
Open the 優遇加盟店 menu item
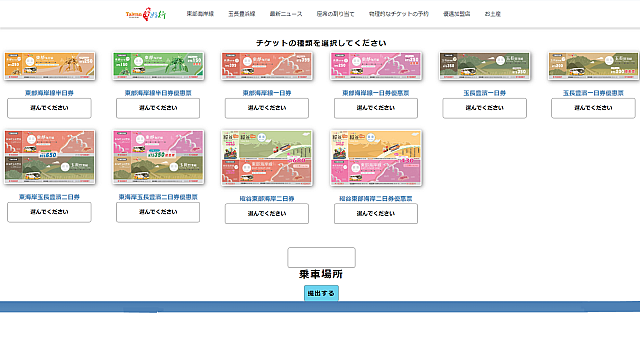[x=457, y=14]
